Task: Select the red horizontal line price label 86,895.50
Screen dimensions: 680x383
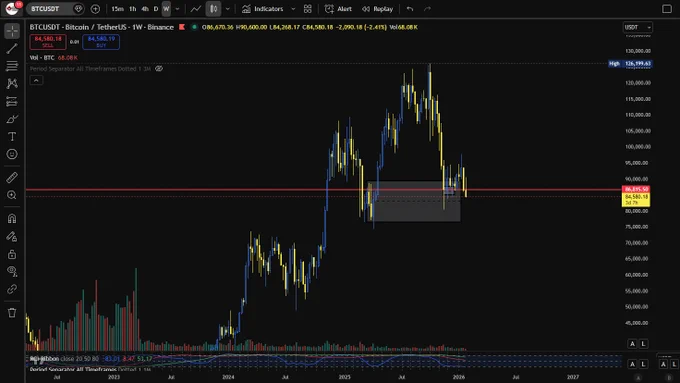Action: (636, 189)
